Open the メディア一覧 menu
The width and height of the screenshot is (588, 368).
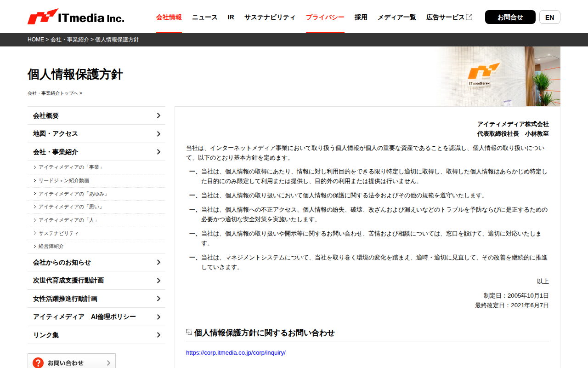(x=397, y=17)
